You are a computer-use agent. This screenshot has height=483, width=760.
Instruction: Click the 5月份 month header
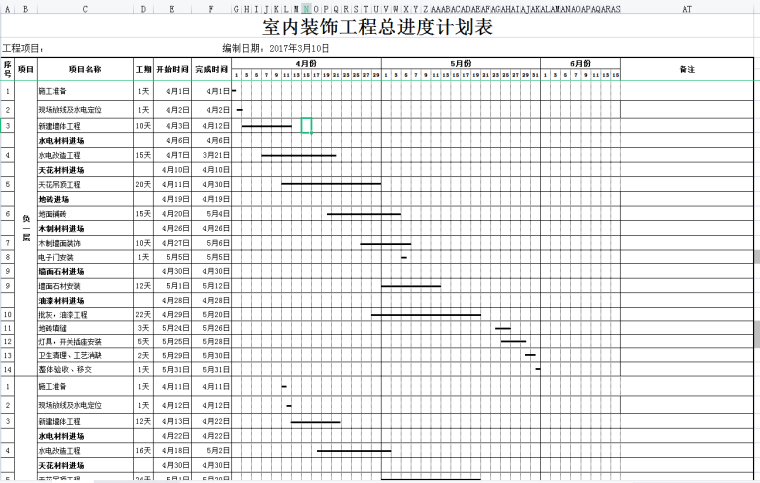click(x=461, y=63)
